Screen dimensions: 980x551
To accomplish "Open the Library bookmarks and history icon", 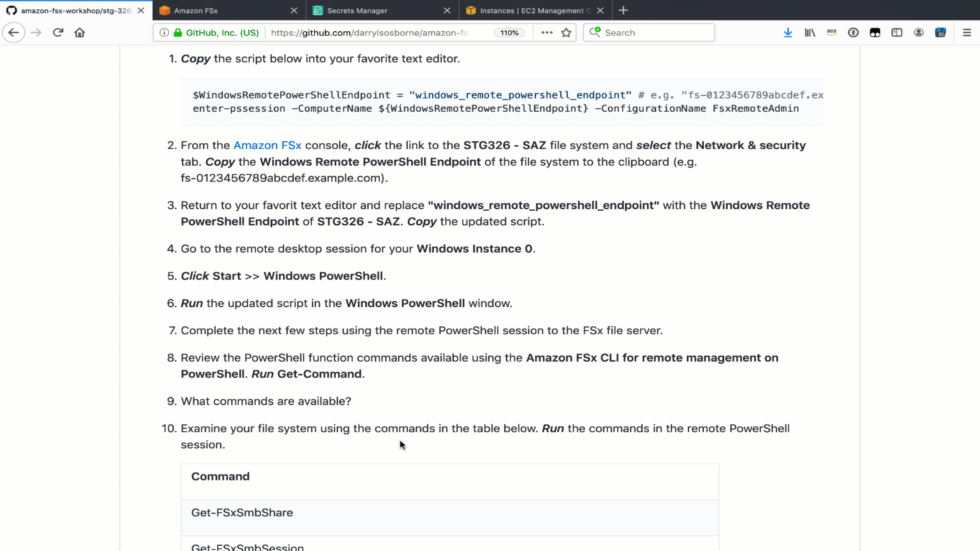I will pyautogui.click(x=810, y=33).
